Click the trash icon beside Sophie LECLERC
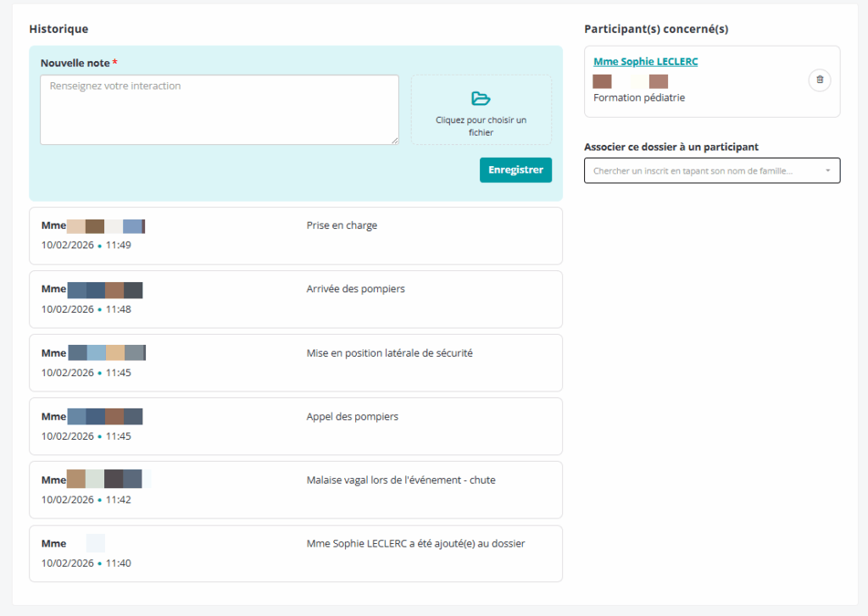Viewport: 868px width, 616px height. pyautogui.click(x=819, y=80)
